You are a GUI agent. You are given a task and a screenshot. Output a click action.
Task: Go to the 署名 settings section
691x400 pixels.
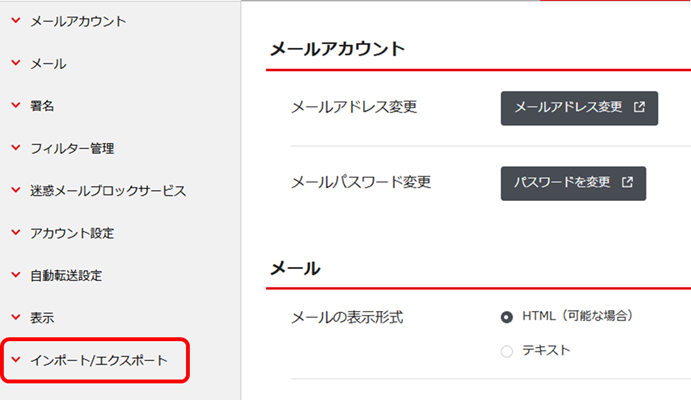coord(42,106)
